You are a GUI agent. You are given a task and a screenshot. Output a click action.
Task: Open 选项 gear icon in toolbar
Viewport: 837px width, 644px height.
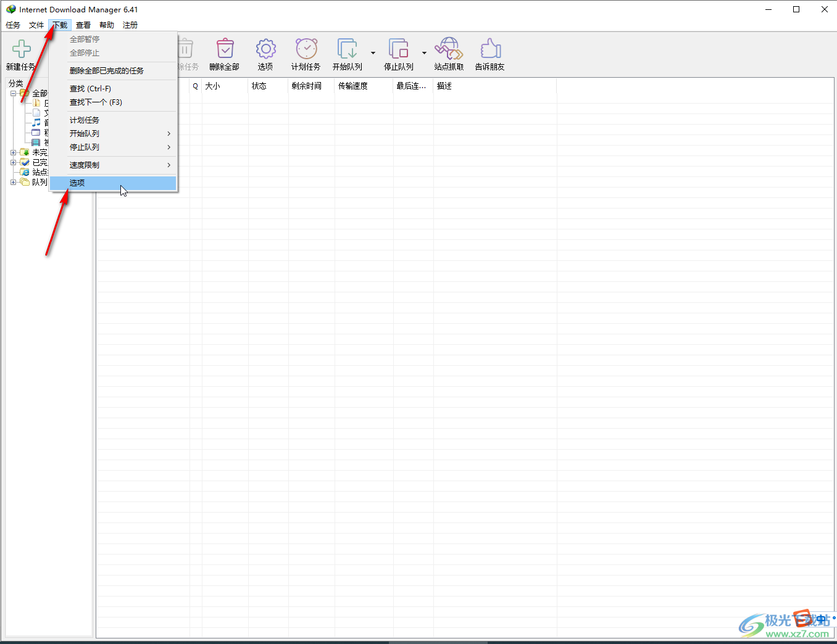[265, 49]
